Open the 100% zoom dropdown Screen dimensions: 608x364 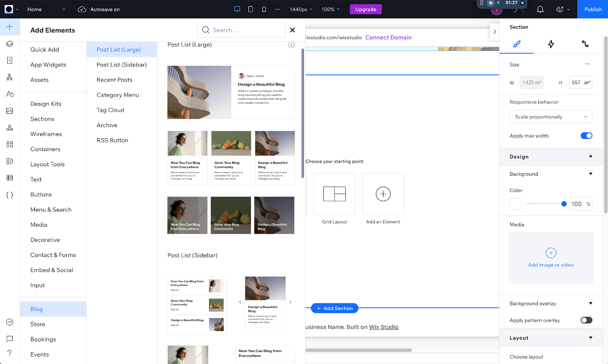[x=331, y=9]
